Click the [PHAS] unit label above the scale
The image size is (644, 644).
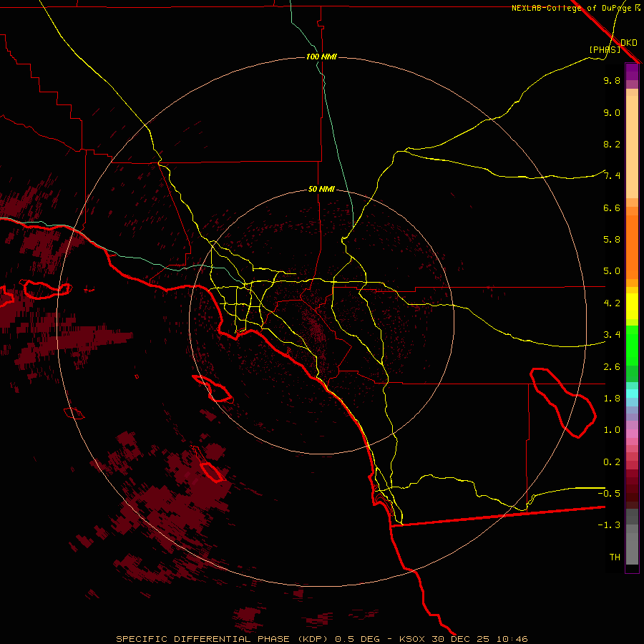(605, 49)
